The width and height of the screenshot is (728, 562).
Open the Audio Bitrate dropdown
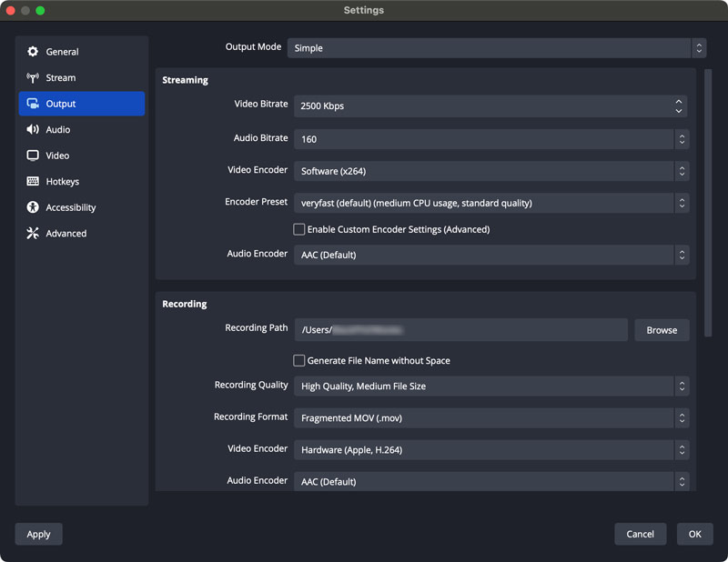tap(491, 139)
